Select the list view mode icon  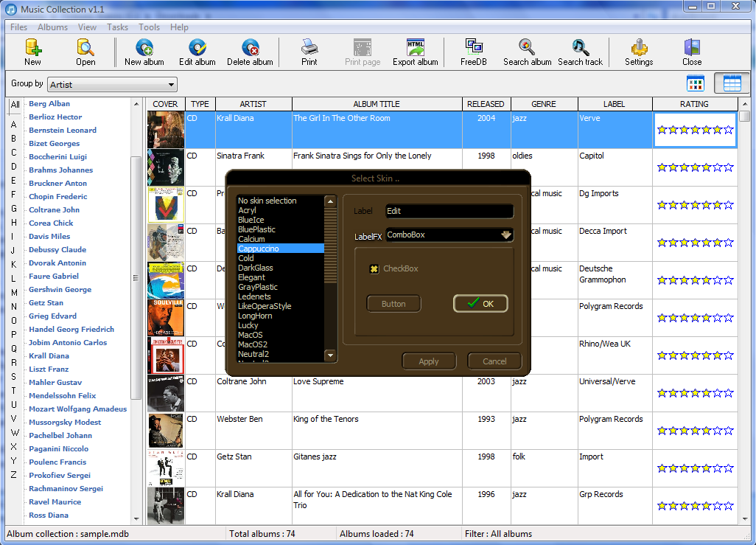732,83
